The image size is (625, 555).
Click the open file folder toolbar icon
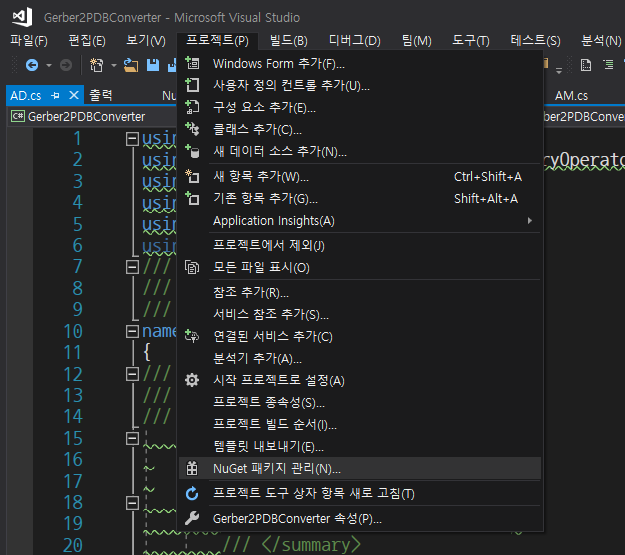tap(131, 65)
